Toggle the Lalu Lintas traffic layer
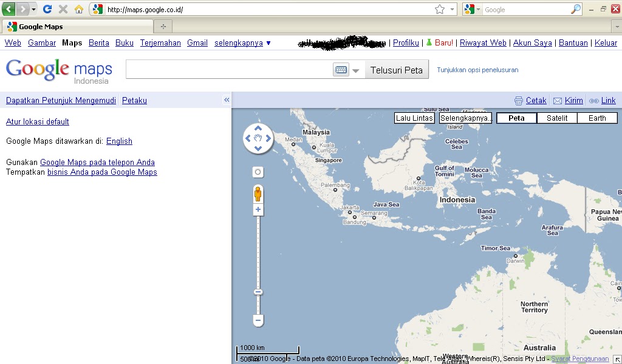 (414, 118)
